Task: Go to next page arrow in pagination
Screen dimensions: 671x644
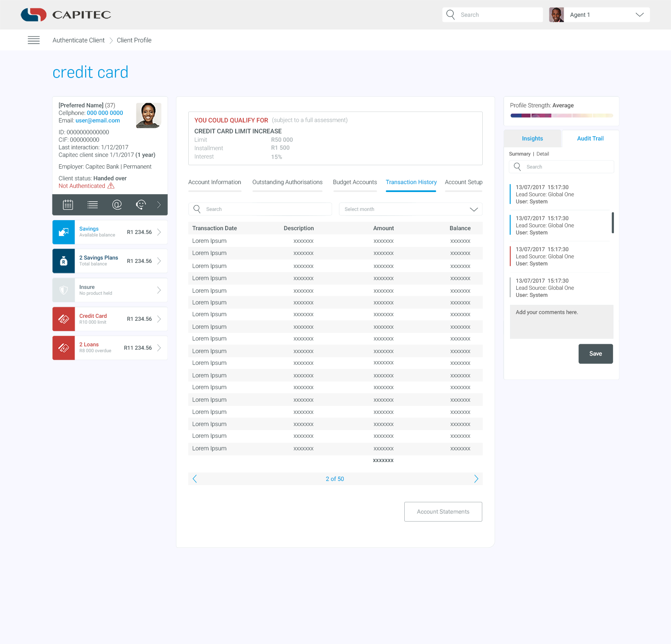Action: 476,479
